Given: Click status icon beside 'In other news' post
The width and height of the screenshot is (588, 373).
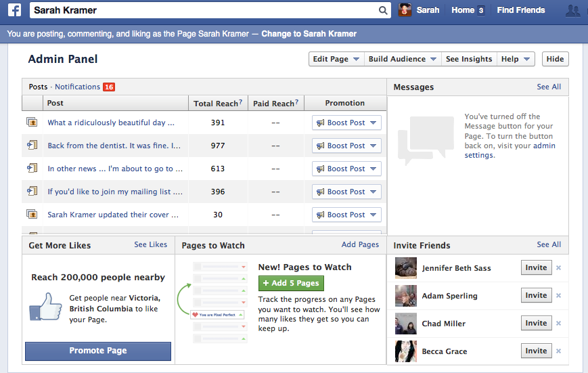Looking at the screenshot, I should click(32, 168).
